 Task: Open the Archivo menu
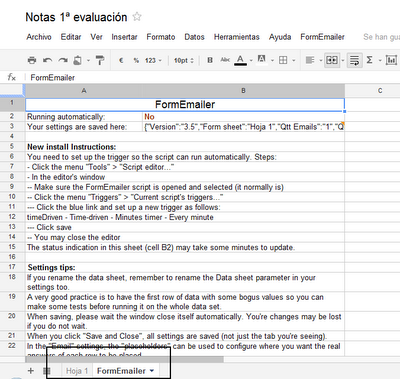(x=39, y=37)
